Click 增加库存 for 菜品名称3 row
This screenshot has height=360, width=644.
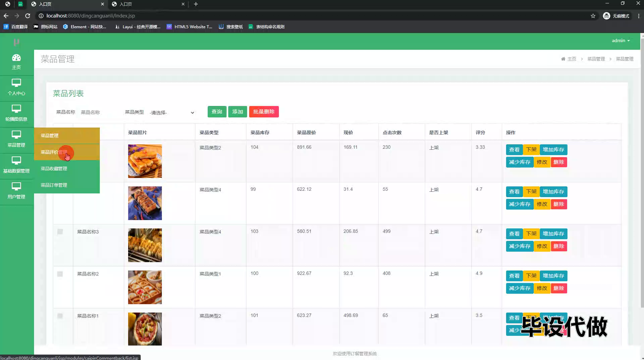tap(553, 234)
